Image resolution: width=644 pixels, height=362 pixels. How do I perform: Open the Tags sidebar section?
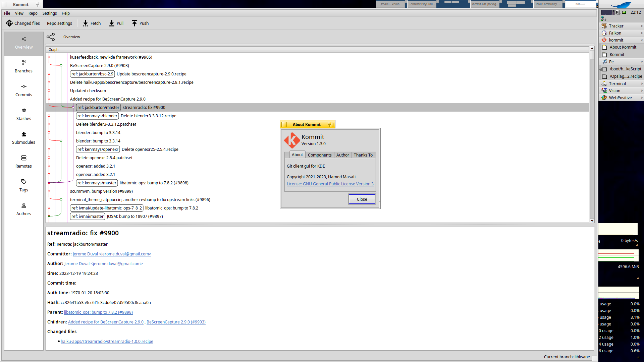coord(24,186)
